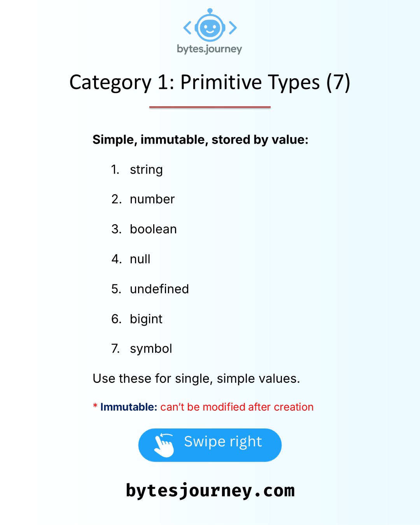Click the red underline divider

pos(210,107)
